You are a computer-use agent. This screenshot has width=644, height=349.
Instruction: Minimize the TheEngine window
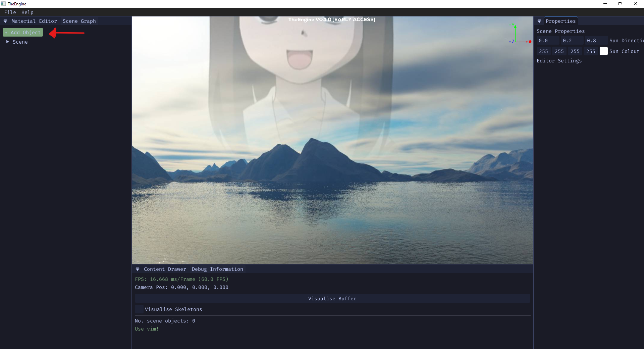(605, 4)
